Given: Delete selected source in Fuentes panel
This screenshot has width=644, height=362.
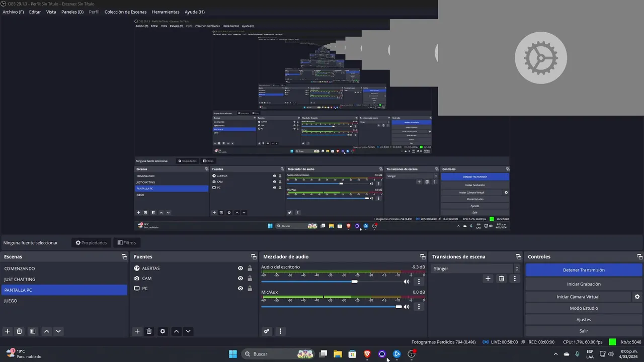Looking at the screenshot, I should (149, 331).
